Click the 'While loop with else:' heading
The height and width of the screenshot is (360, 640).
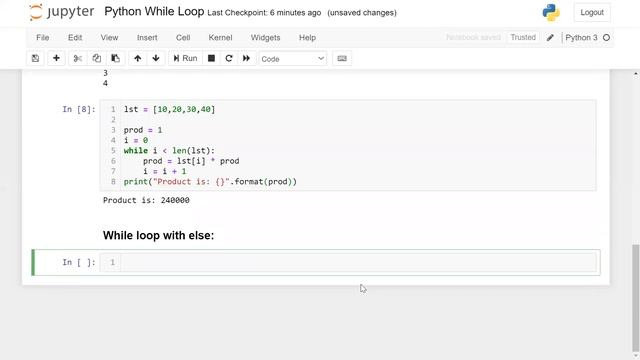[158, 236]
